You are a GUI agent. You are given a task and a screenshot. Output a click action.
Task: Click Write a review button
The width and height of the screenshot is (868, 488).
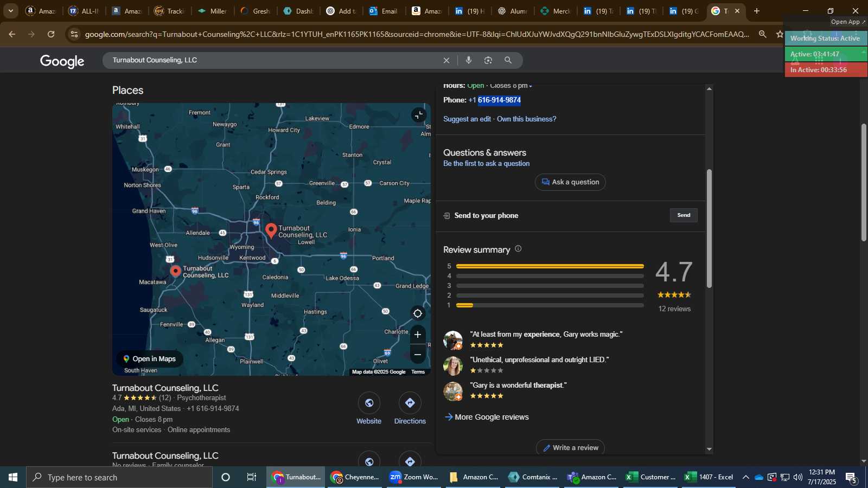click(570, 448)
